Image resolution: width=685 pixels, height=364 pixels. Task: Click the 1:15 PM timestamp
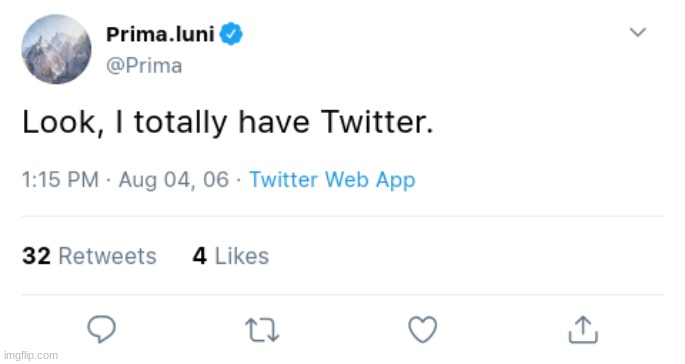(60, 180)
